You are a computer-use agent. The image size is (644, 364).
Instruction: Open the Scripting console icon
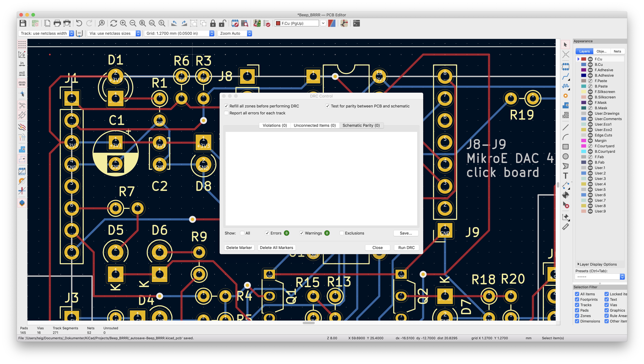click(x=357, y=23)
